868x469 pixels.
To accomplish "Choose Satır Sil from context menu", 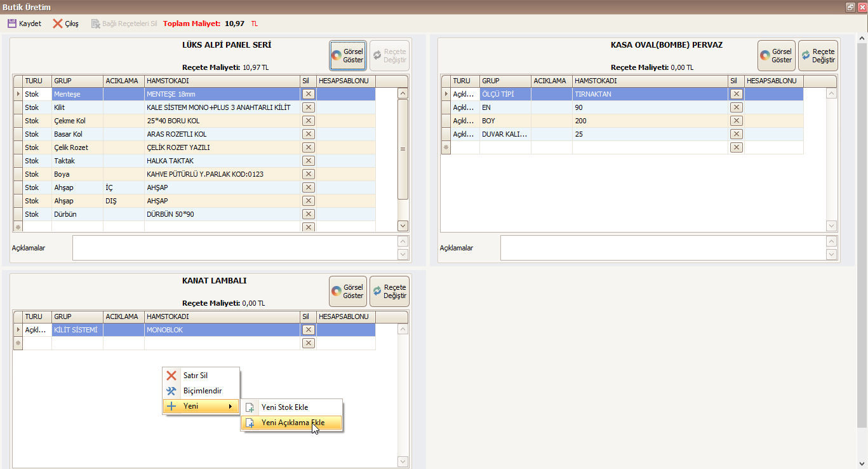I will (195, 376).
